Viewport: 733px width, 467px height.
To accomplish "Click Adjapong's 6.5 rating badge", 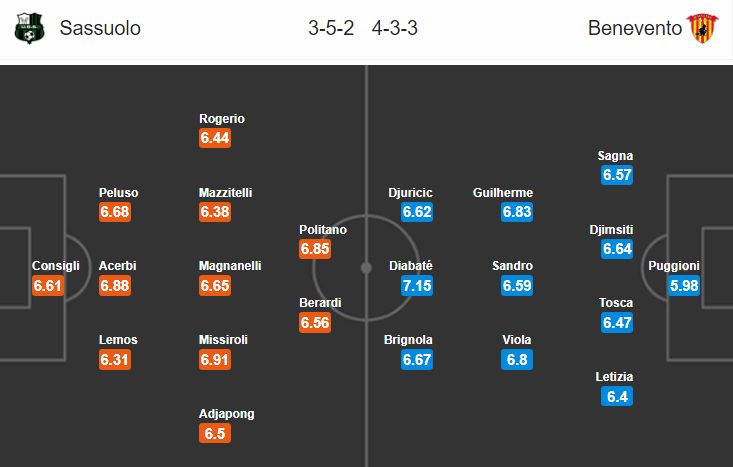I will (x=215, y=433).
